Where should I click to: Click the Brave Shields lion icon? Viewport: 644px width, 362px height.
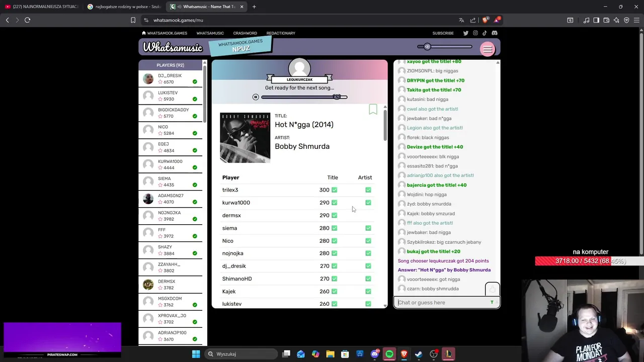[x=485, y=20]
